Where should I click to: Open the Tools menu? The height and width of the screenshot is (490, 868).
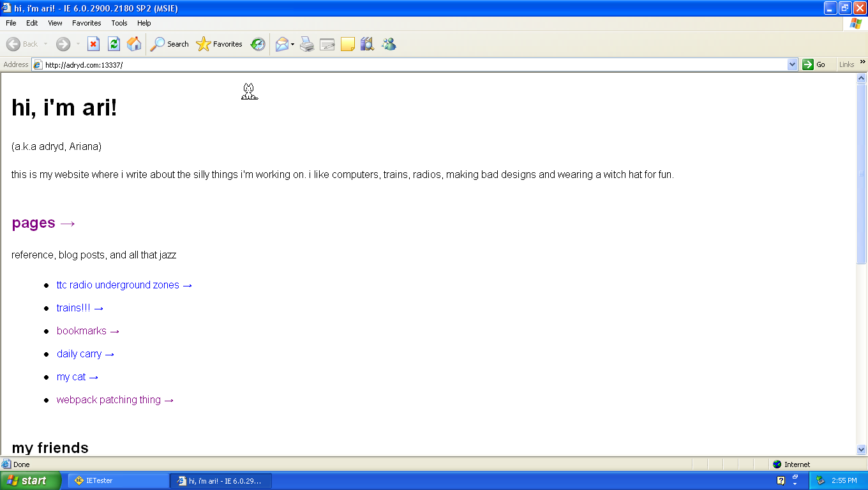click(119, 22)
